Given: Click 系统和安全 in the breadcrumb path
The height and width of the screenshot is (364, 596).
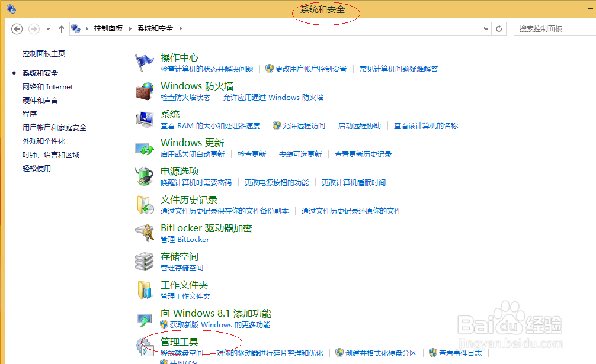Looking at the screenshot, I should point(155,28).
